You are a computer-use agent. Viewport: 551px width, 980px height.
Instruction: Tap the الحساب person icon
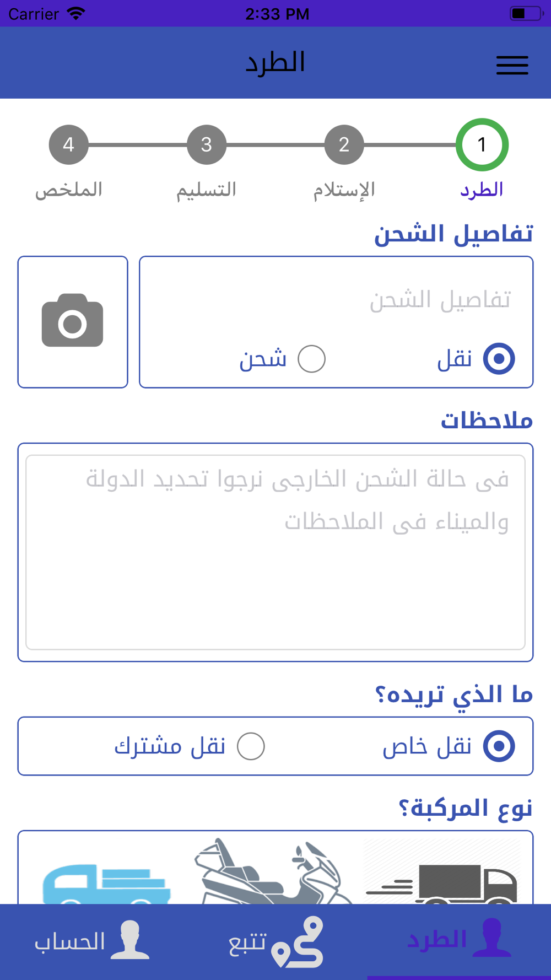click(x=131, y=940)
